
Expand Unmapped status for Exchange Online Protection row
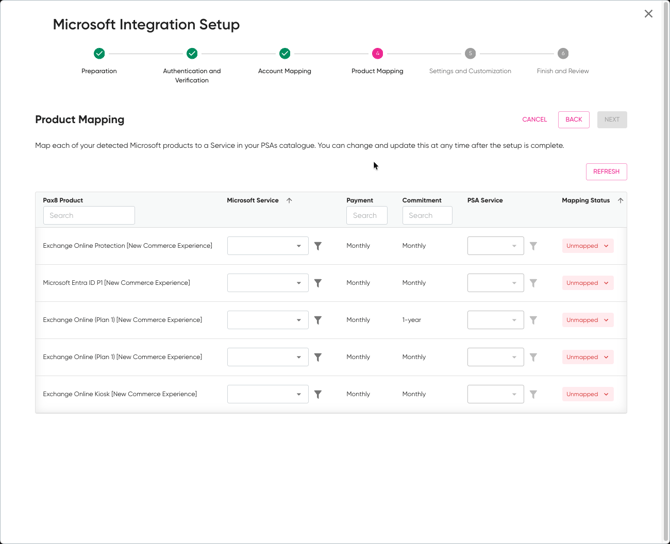(x=587, y=246)
